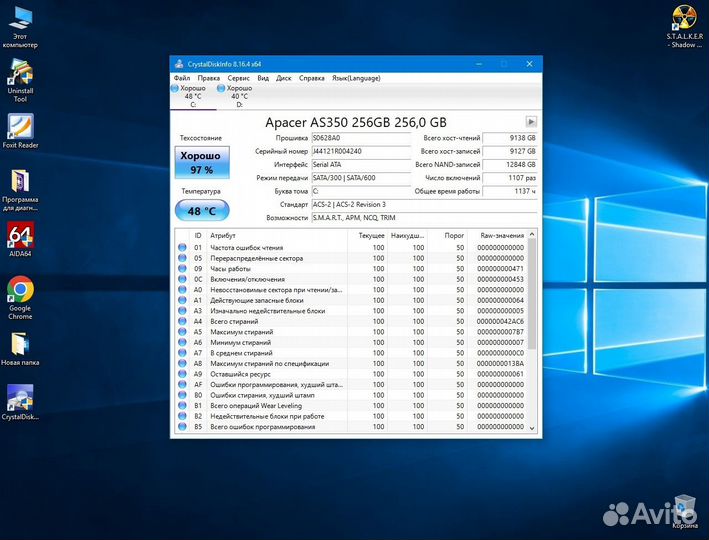Viewport: 709px width, 540px height.
Task: Click status circle of attribute A5 row
Action: tap(182, 332)
